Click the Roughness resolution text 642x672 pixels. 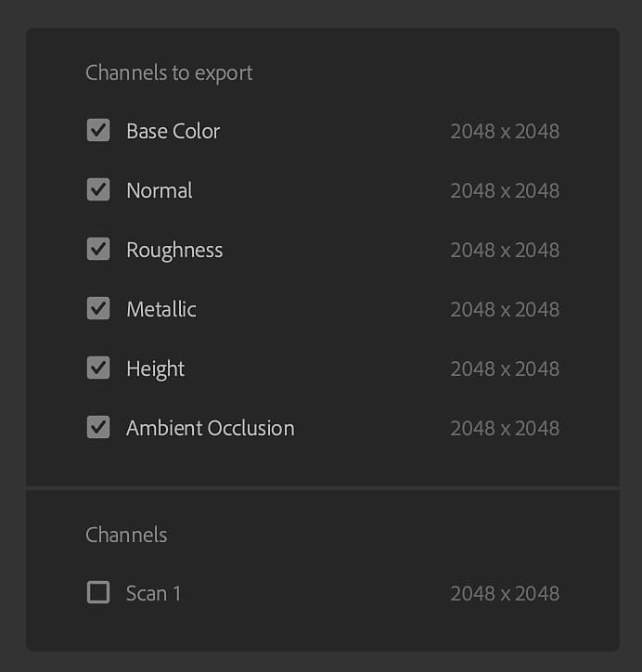coord(505,250)
